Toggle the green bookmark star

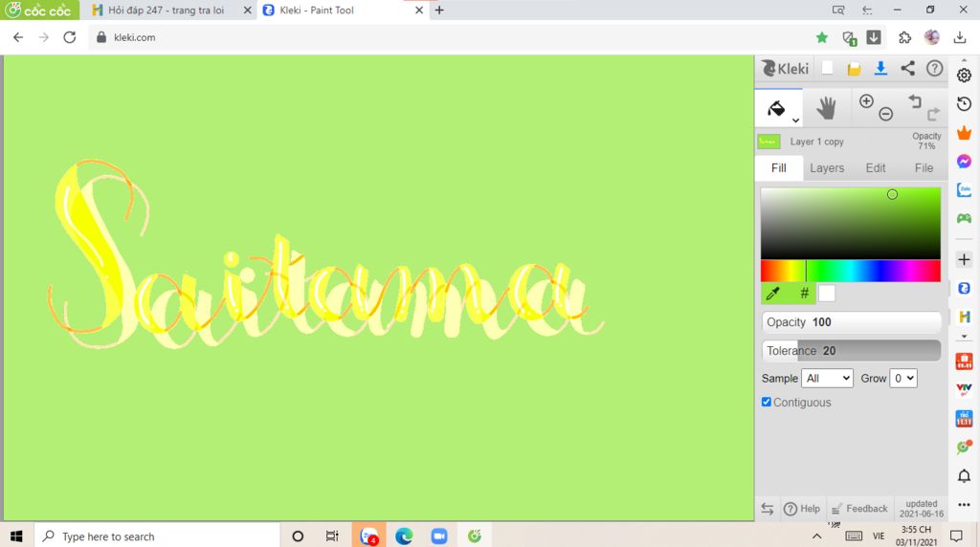click(x=822, y=38)
